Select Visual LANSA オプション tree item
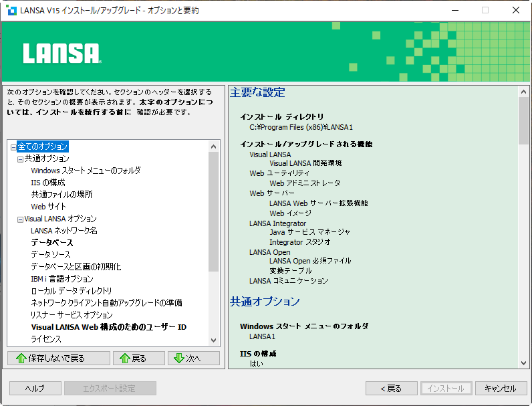This screenshot has height=406, width=532. tap(60, 219)
